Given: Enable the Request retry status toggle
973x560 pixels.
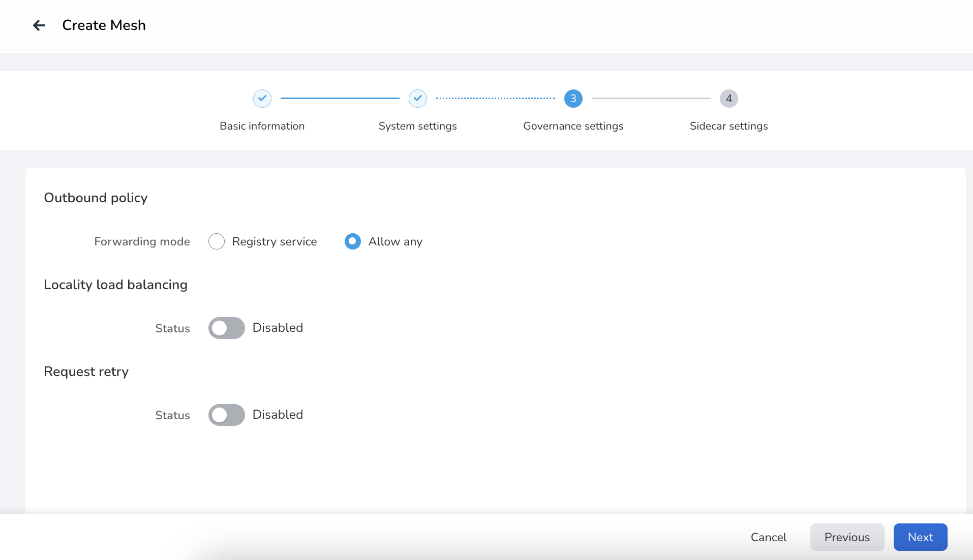Looking at the screenshot, I should tap(227, 415).
